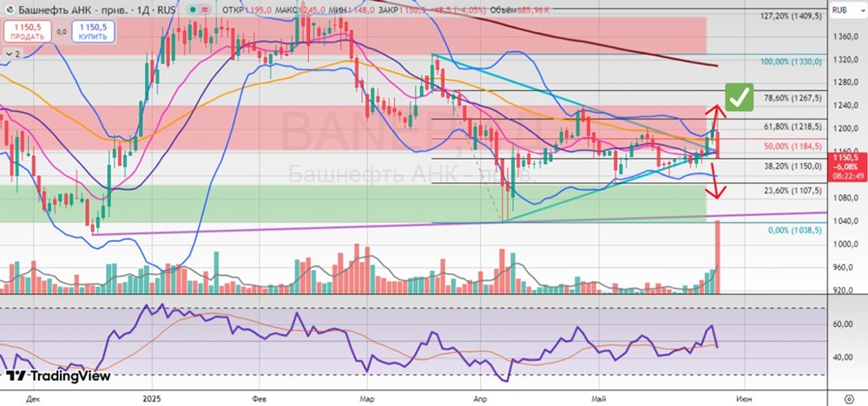Click the Апр label on time axis
The width and height of the screenshot is (868, 406).
point(481,398)
